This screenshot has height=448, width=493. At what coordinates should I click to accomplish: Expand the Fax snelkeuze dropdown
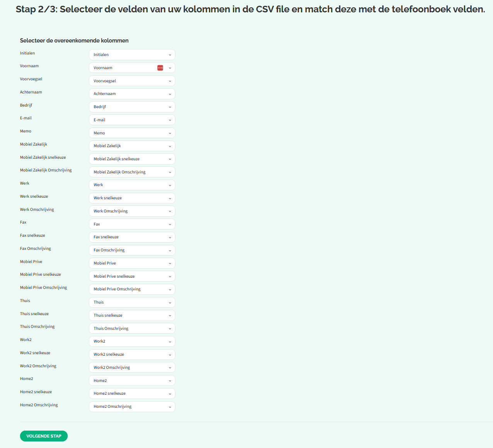(132, 237)
